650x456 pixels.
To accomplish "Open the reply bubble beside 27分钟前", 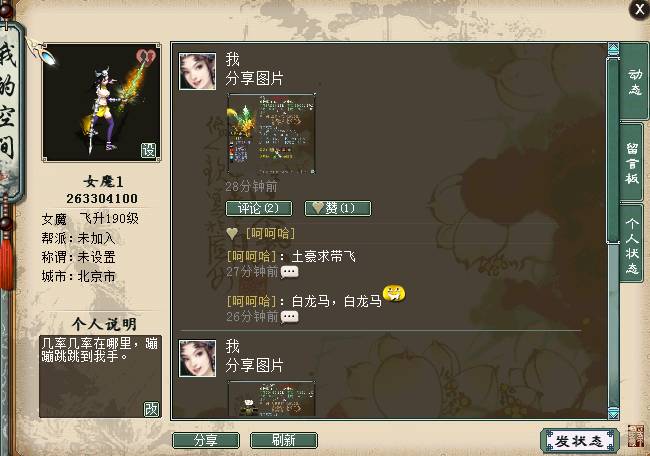I will [289, 272].
